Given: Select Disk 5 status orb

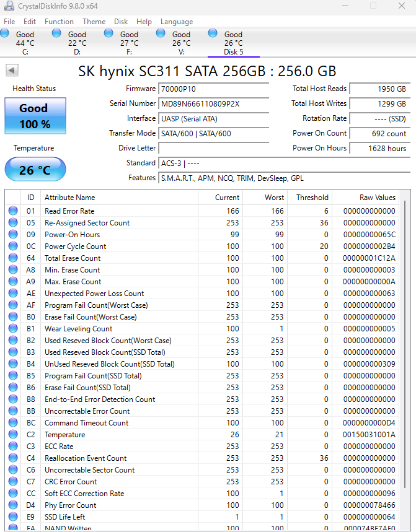Looking at the screenshot, I should click(x=213, y=33).
